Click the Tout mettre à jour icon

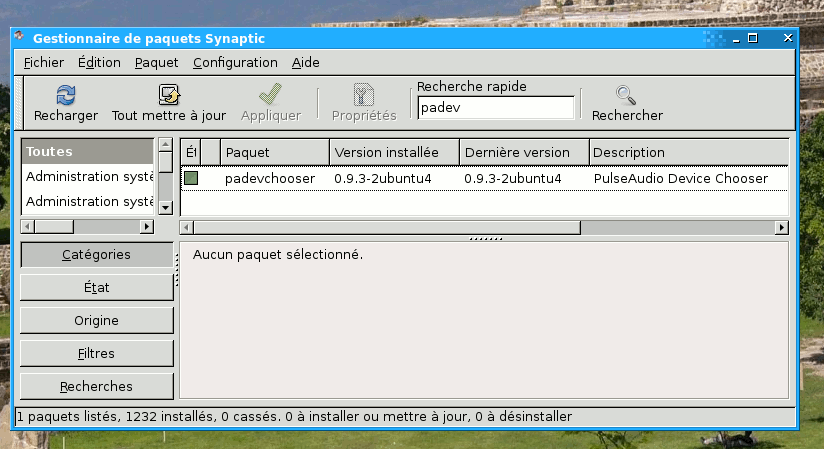coord(169,95)
